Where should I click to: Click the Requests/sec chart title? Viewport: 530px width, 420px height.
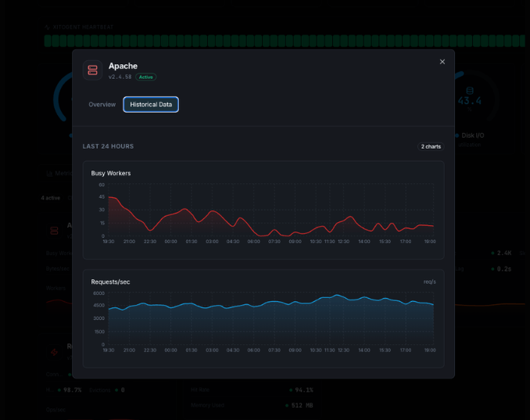click(110, 282)
